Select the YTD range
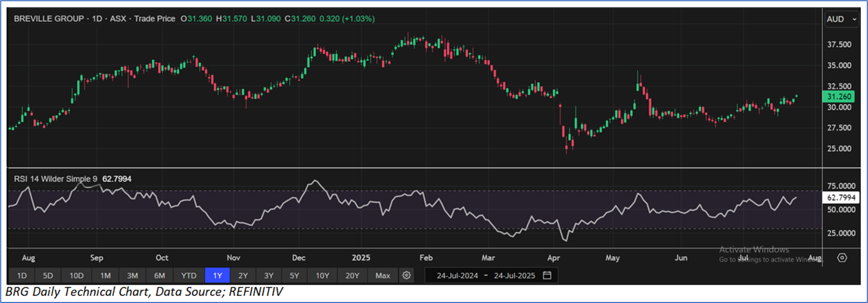 pos(188,276)
